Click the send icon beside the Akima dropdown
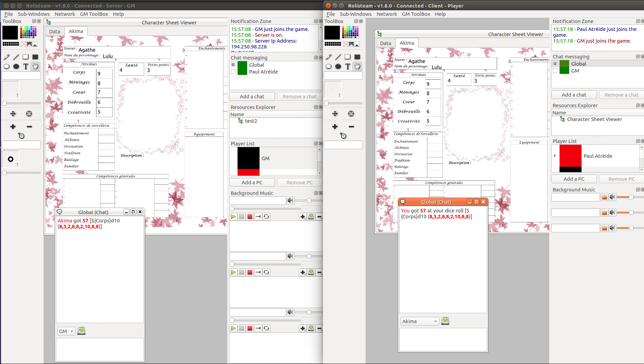This screenshot has width=644, height=364. [x=445, y=321]
